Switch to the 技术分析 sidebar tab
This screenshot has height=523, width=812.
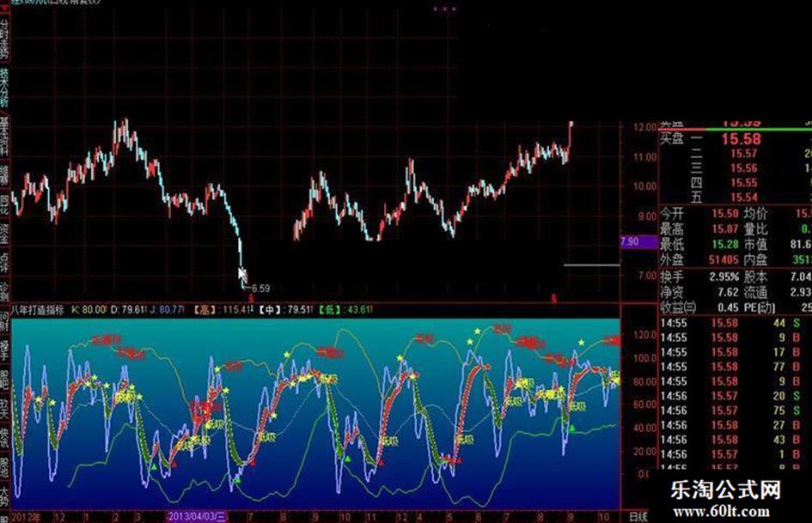pos(4,87)
